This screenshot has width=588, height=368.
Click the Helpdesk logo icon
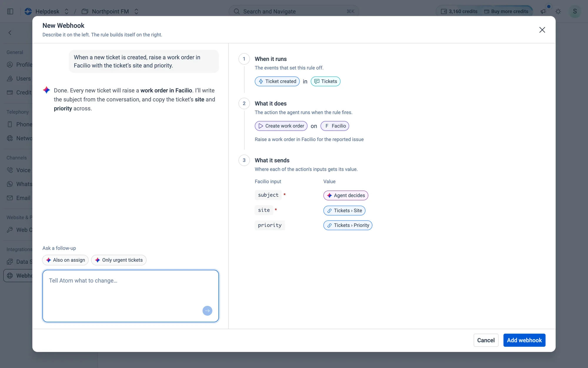(x=28, y=11)
